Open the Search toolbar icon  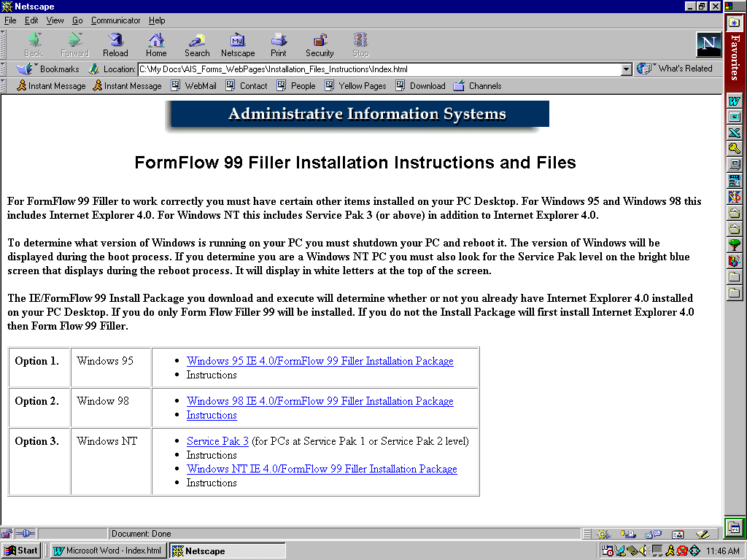[x=197, y=44]
